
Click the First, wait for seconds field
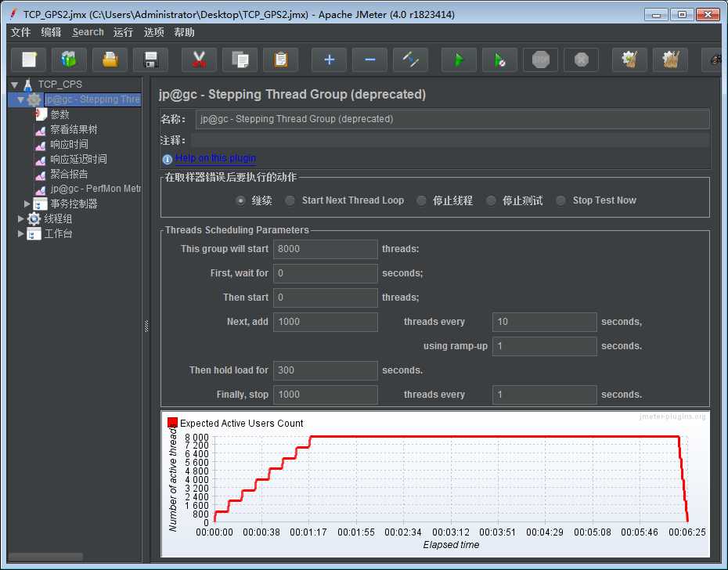coord(326,273)
